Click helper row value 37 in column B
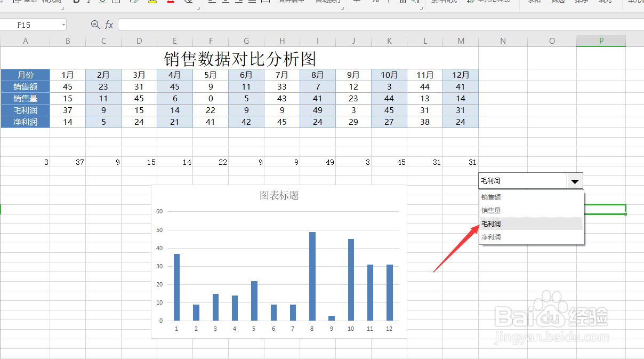Viewport: 644px width, 359px height. [68, 162]
